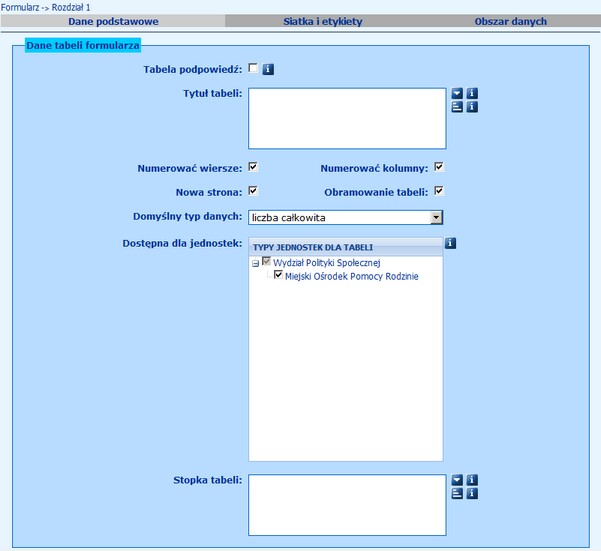601x551 pixels.
Task: Uncheck the Numerować kolumny checkbox
Action: pyautogui.click(x=438, y=167)
